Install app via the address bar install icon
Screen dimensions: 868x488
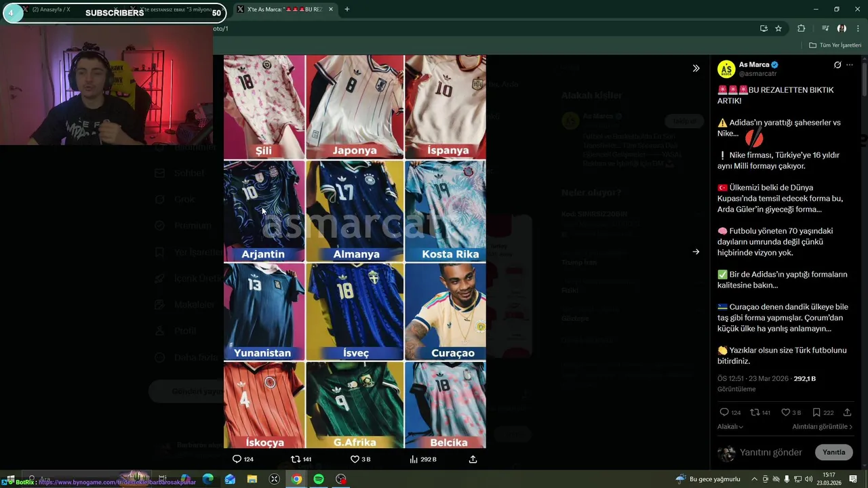coord(764,28)
